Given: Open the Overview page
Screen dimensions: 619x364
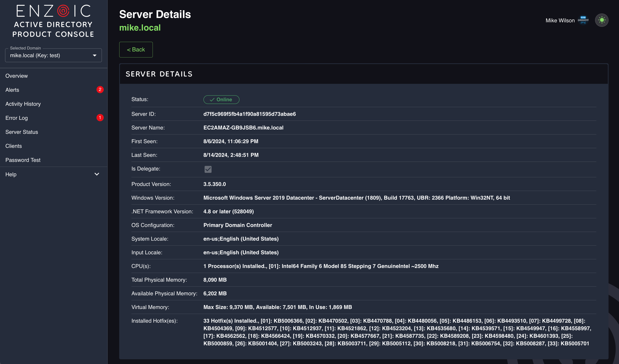Looking at the screenshot, I should coord(17,76).
